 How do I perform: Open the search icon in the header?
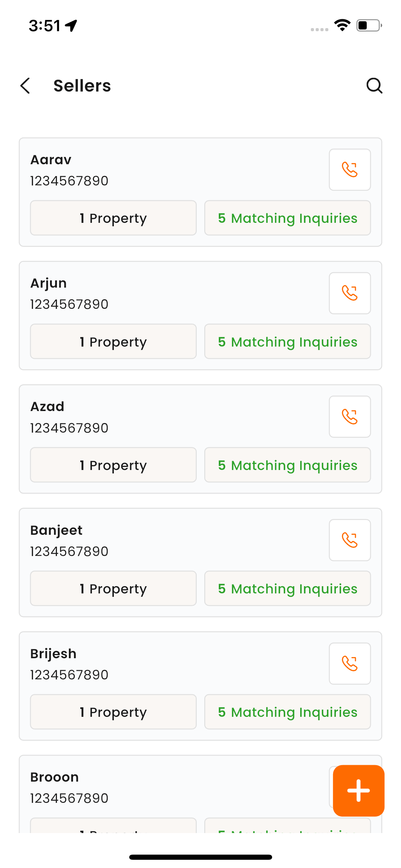pos(374,86)
